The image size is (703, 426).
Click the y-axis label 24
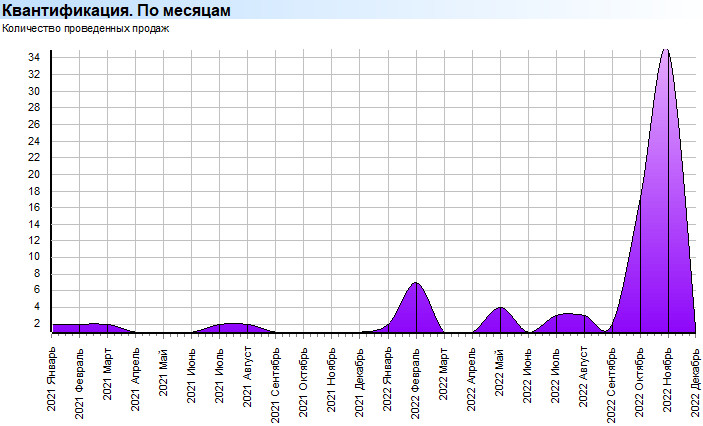34,141
